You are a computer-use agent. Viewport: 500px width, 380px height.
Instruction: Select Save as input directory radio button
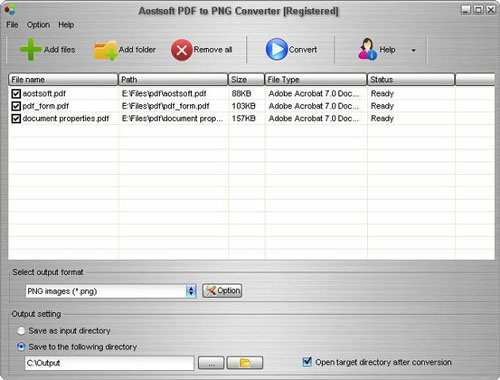tap(21, 331)
